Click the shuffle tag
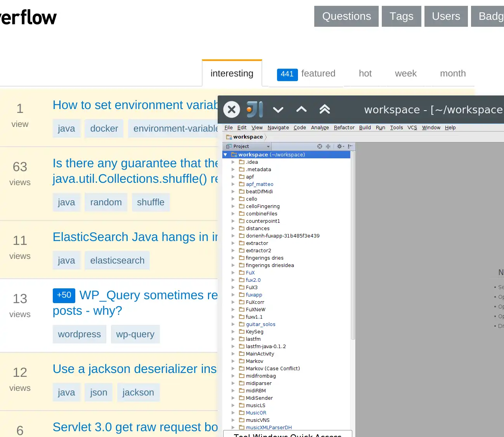 151,202
